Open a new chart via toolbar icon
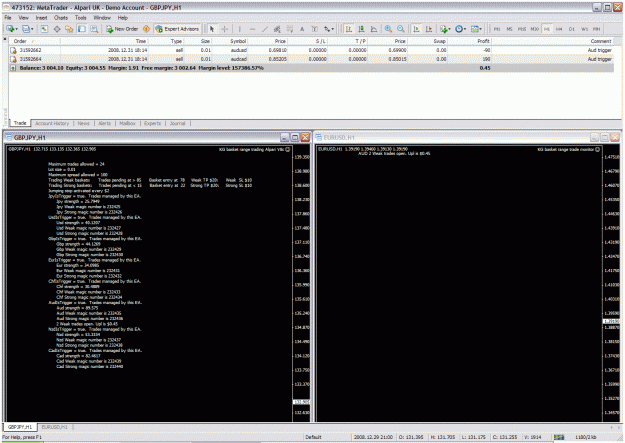Viewport: 625px width, 443px height. point(10,29)
